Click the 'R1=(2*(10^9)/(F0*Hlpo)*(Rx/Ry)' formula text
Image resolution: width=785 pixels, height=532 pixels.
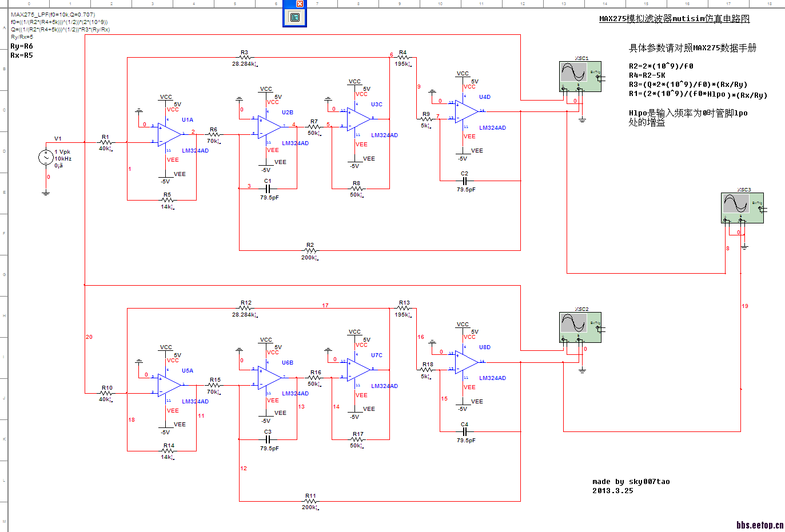(x=698, y=94)
